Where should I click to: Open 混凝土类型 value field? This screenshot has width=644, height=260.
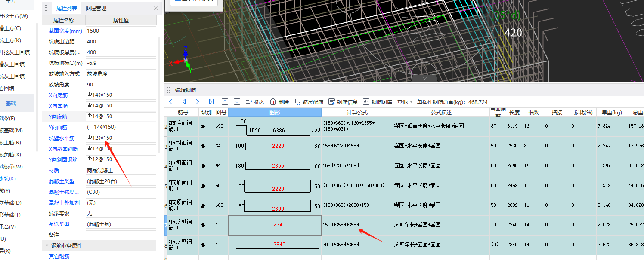point(121,181)
